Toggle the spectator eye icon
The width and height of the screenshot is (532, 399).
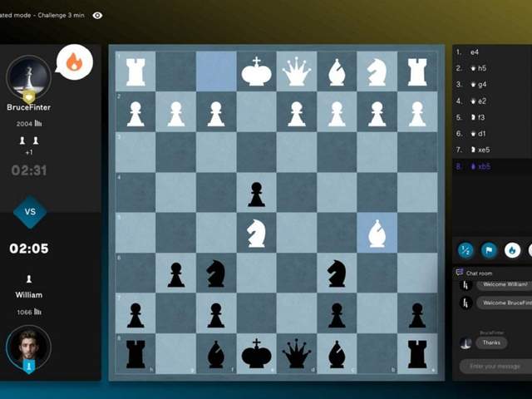point(98,15)
